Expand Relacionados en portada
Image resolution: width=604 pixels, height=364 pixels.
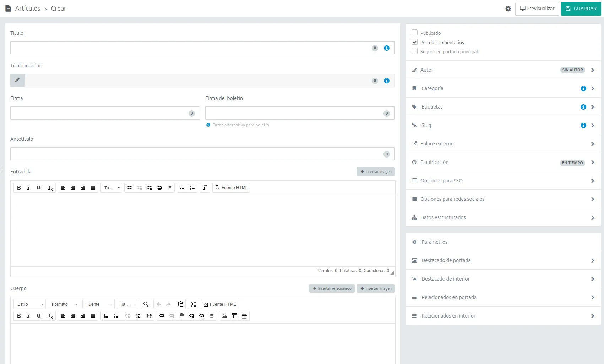tap(503, 297)
